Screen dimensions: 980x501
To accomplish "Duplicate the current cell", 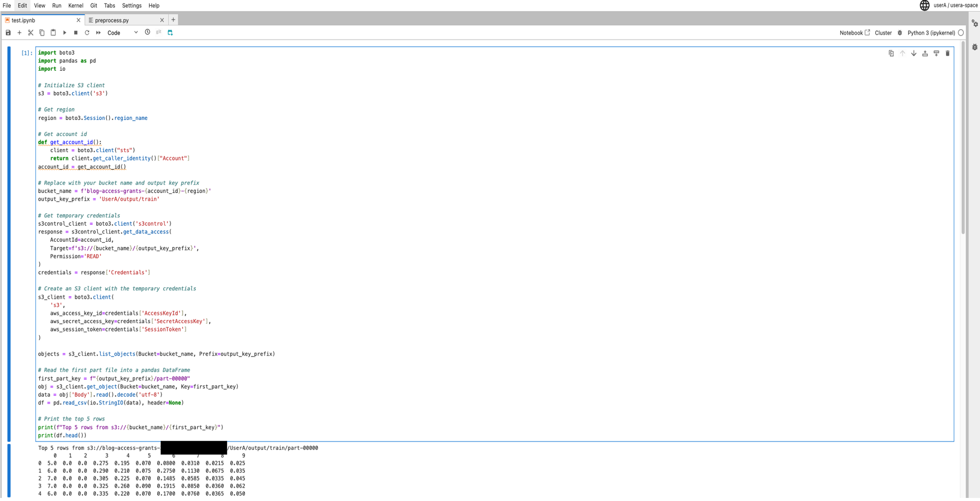I will tap(891, 53).
